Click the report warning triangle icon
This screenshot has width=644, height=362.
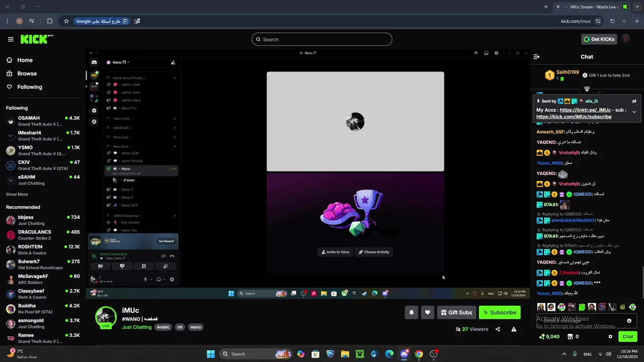pyautogui.click(x=514, y=329)
